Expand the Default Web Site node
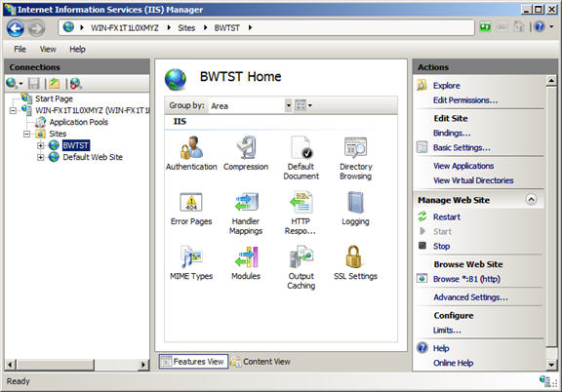 [41, 157]
